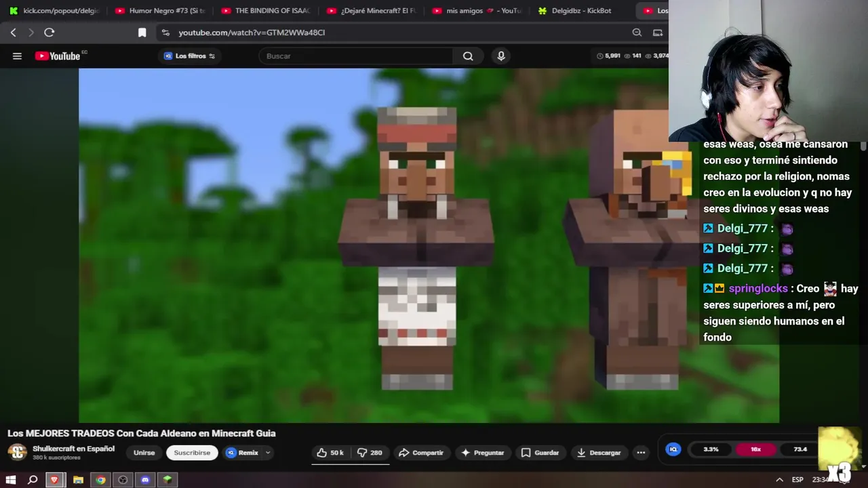Click the video title Los MEJORES TRADEOS
Viewport: 868px width, 488px height.
point(142,433)
